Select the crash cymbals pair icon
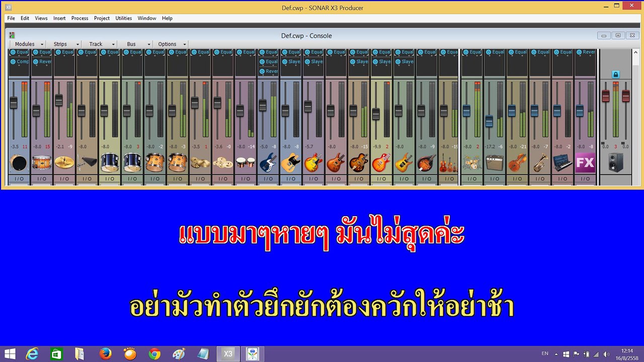The height and width of the screenshot is (362, 644). pos(200,163)
